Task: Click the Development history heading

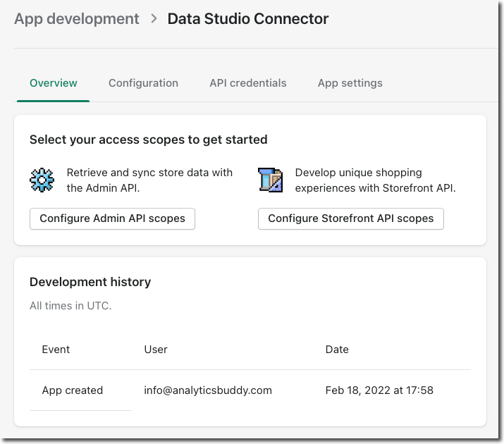Action: (x=90, y=282)
